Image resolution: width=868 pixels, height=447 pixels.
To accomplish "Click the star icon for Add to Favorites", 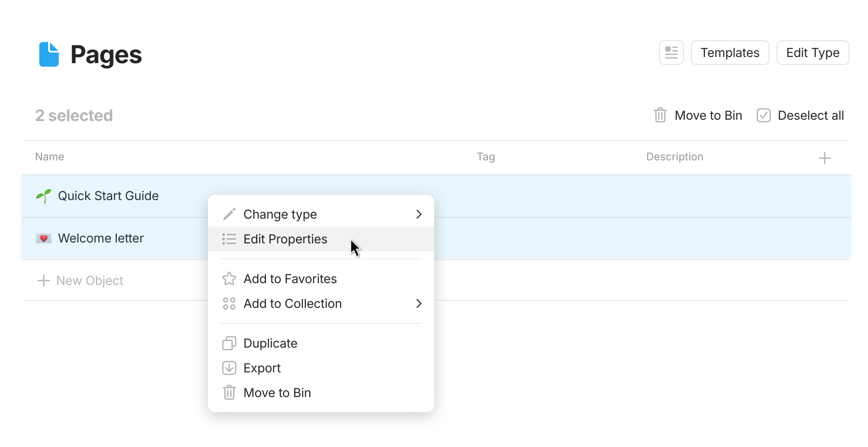I will (x=229, y=279).
